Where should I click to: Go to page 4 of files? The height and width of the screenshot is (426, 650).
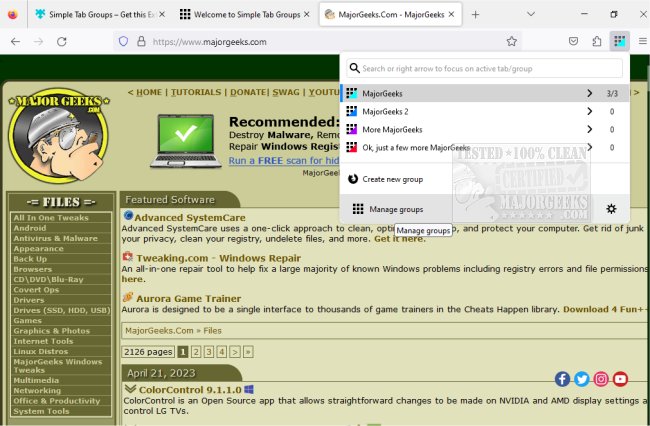click(222, 352)
